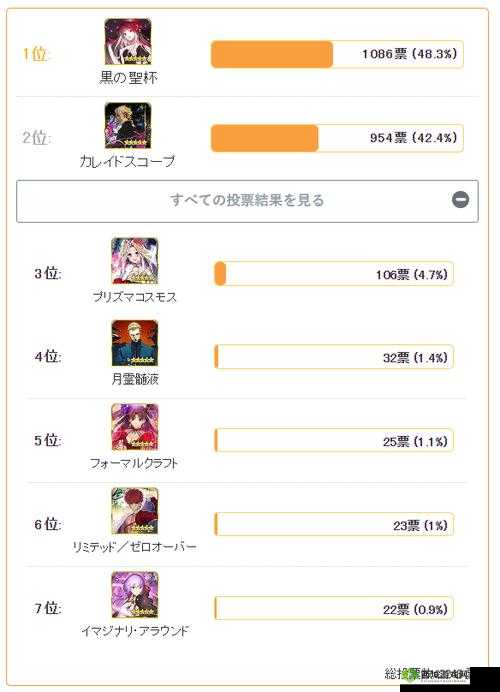Screen dimensions: 500x692
Task: Click the 黒の聖杯 name label
Action: coord(128,78)
